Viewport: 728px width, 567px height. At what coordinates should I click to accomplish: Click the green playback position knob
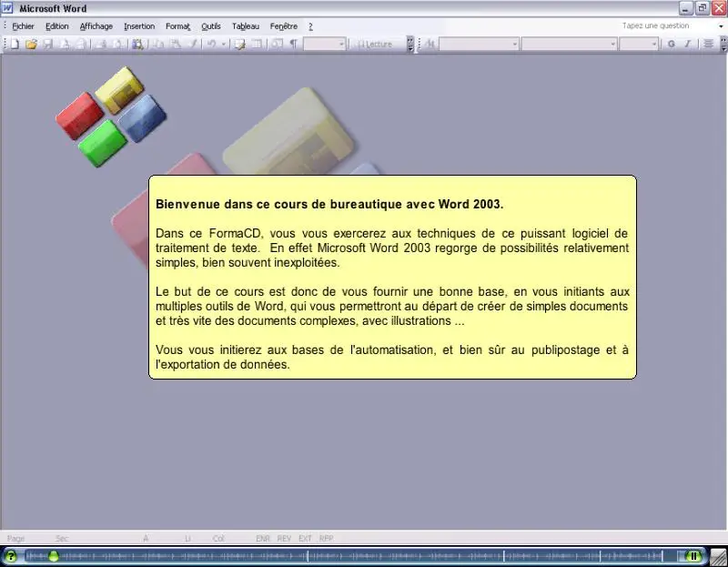[54, 556]
